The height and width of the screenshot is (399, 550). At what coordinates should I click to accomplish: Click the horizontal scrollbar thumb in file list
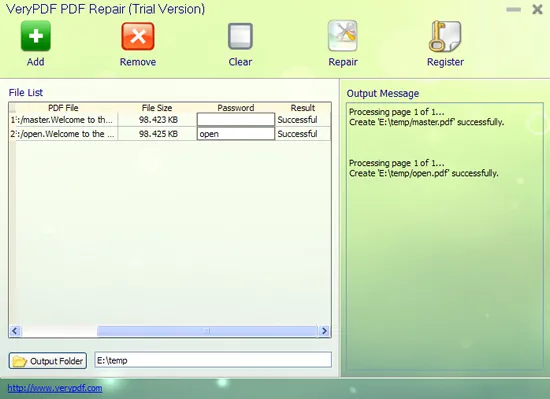point(207,331)
